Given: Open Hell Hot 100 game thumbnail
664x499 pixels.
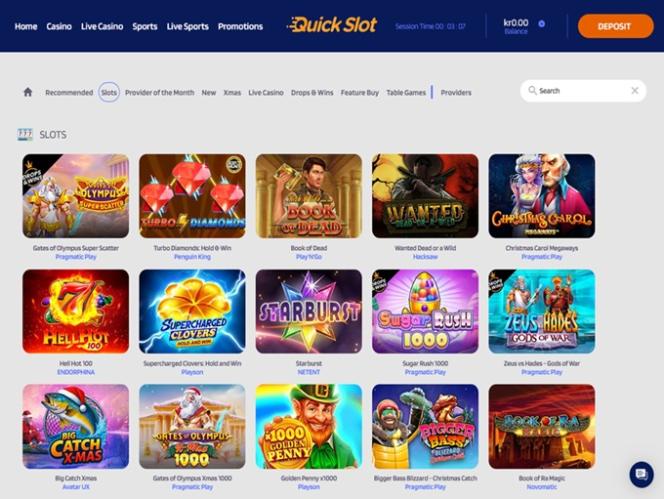Looking at the screenshot, I should coord(76,311).
